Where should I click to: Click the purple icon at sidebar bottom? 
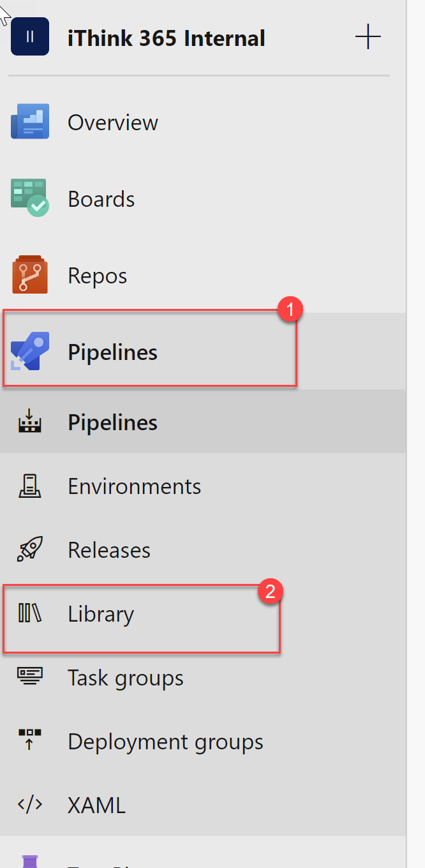point(30,862)
